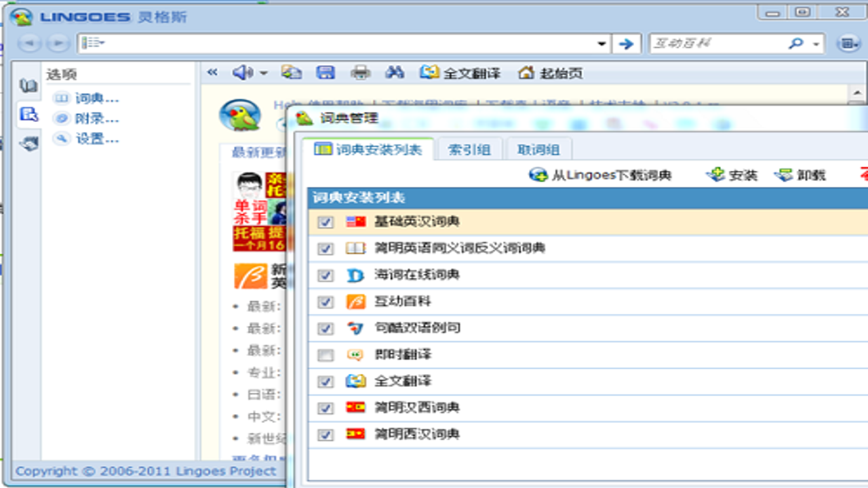Click the binoculars find icon

(395, 73)
